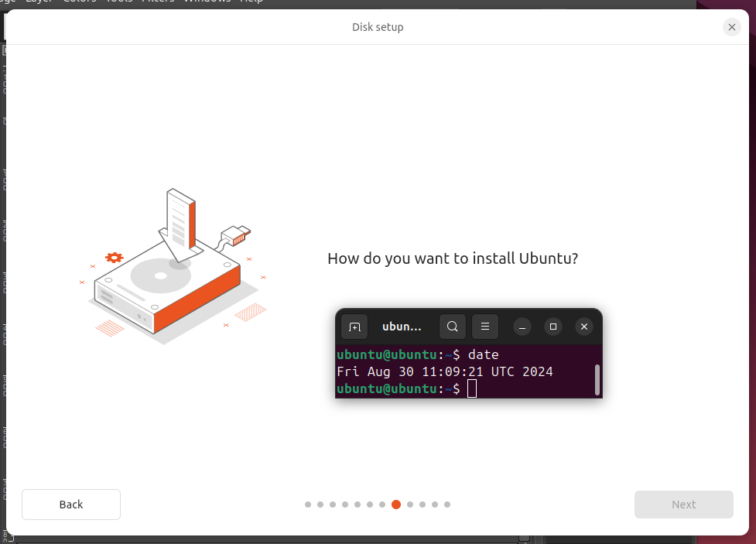Minimize the terminal window
Image resolution: width=756 pixels, height=544 pixels.
[x=522, y=327]
